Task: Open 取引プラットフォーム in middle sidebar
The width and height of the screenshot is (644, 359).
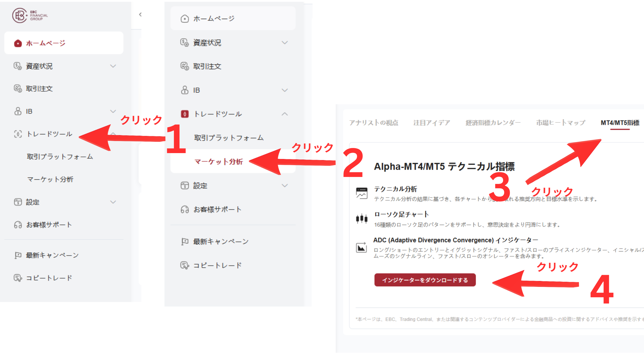Action: (229, 138)
